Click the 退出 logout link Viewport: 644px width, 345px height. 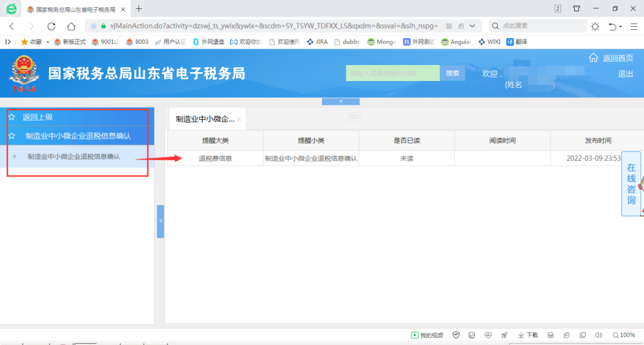pos(626,74)
